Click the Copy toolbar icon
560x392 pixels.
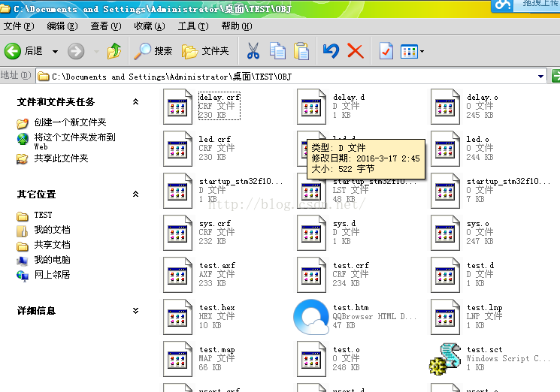pos(277,51)
